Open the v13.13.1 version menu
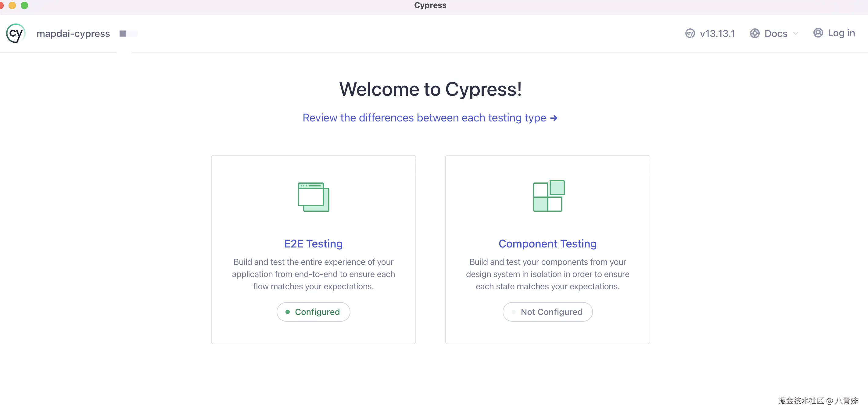 (x=717, y=33)
